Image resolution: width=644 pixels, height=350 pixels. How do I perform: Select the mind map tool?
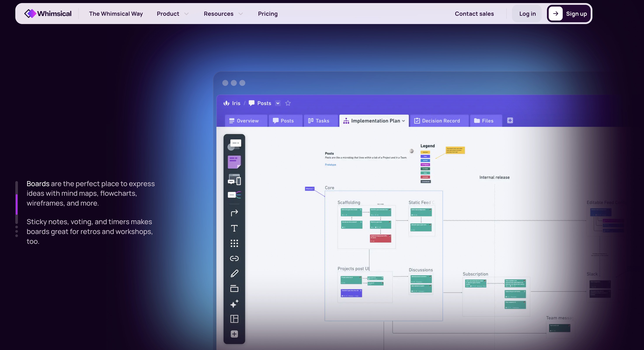point(234,195)
